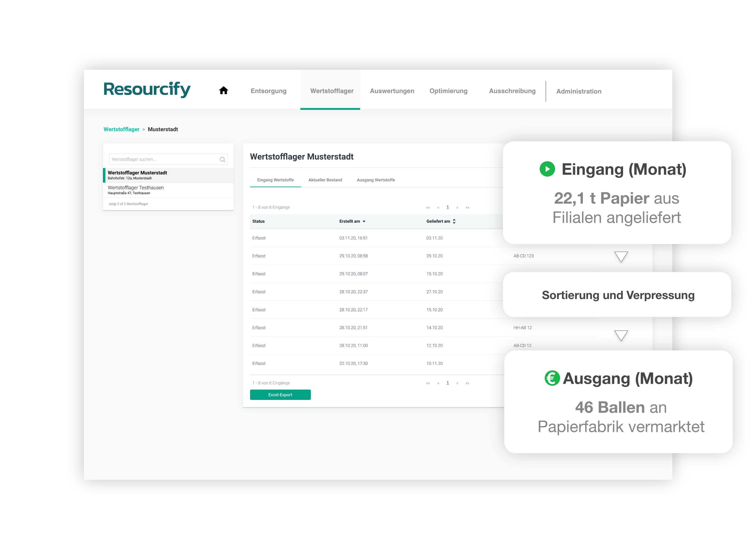Click the Wertstofflager suchen search field
The height and width of the screenshot is (549, 756).
tap(168, 159)
